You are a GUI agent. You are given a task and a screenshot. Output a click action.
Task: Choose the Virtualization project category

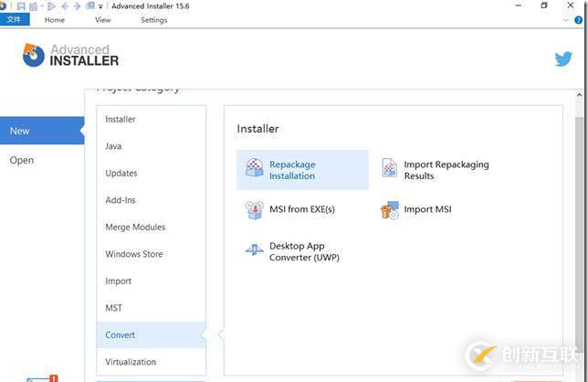152,362
